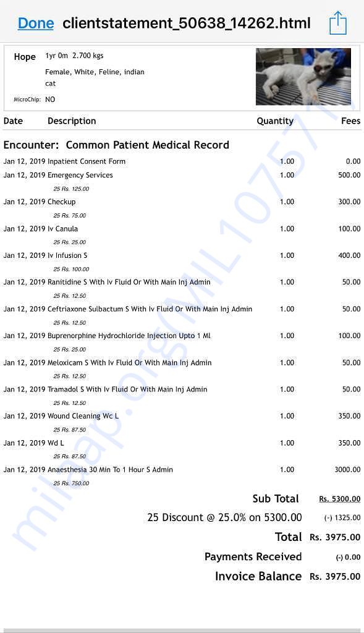Open the share icon
Image resolution: width=364 pixels, height=633 pixels.
(x=338, y=23)
